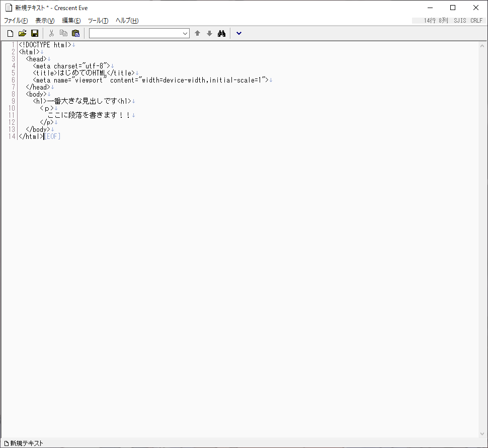Click the SJIS encoding indicator
This screenshot has height=448, width=488.
460,21
